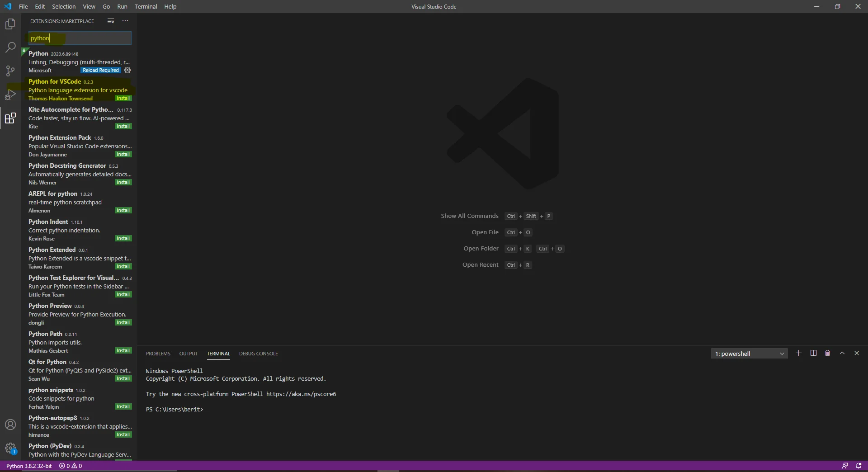Open Source Control view
Viewport: 868px width, 472px height.
coord(10,71)
